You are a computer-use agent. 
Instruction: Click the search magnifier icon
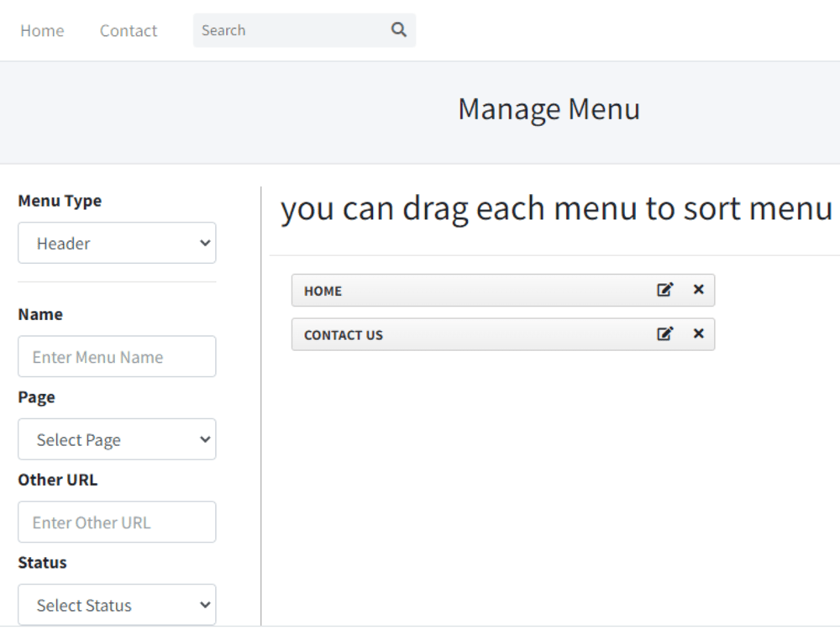398,29
